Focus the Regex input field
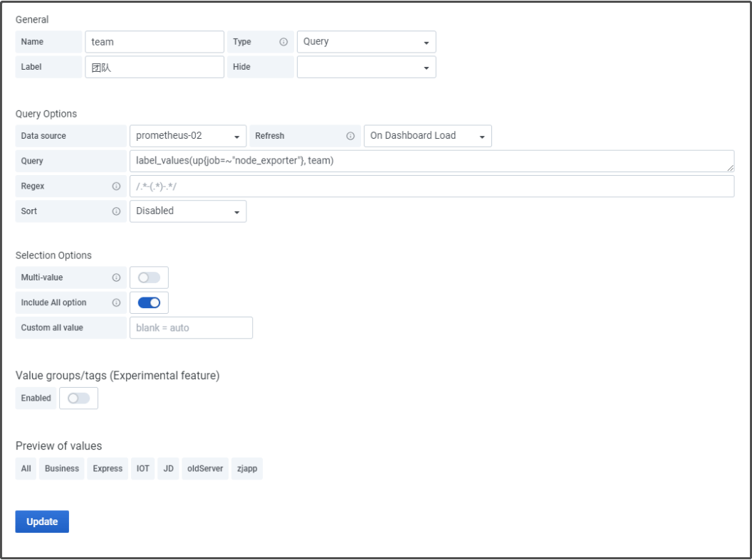This screenshot has width=752, height=560. 431,186
